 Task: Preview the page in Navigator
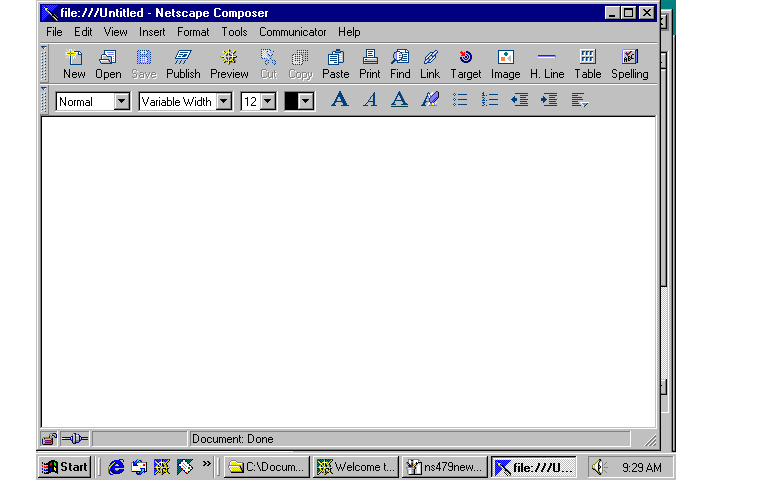click(229, 64)
